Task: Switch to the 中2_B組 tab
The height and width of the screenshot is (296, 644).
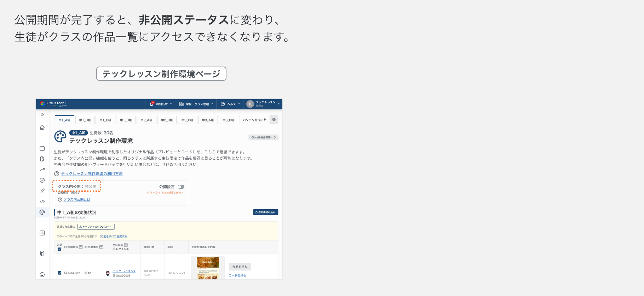Action: 167,120
